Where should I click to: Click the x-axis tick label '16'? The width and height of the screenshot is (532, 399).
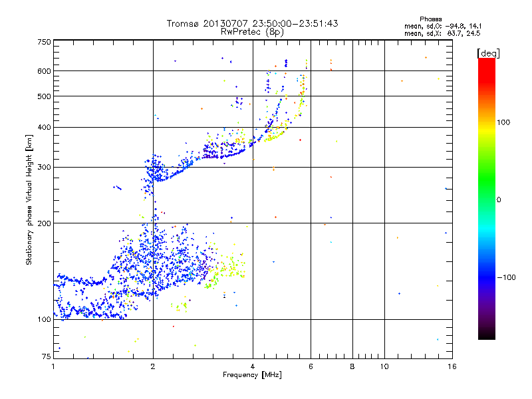pyautogui.click(x=452, y=366)
